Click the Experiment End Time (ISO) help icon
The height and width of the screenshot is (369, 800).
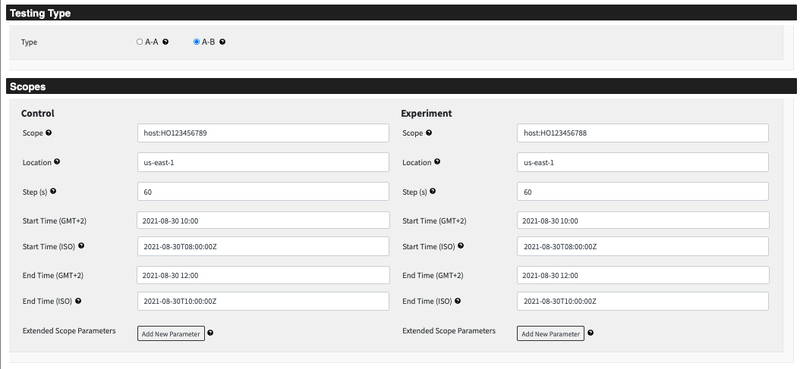pos(458,301)
